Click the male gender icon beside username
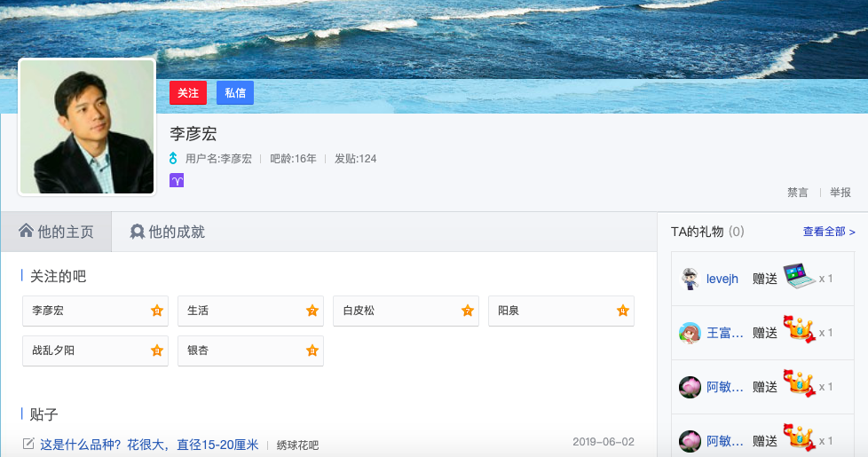The height and width of the screenshot is (457, 868). pyautogui.click(x=175, y=159)
